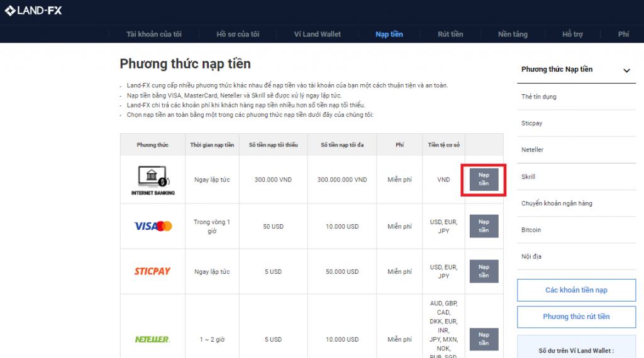Viewport: 644px width, 358px height.
Task: Select Bitcoin in sidebar
Action: (531, 230)
